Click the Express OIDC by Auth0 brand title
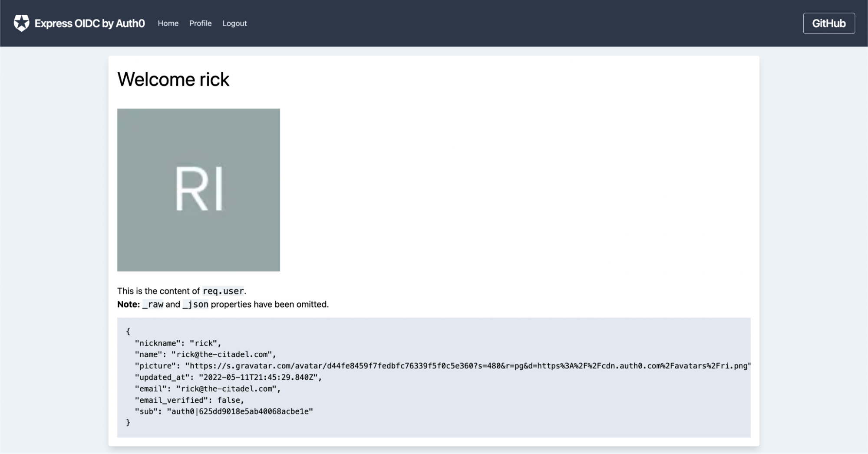The height and width of the screenshot is (454, 868). [x=90, y=23]
